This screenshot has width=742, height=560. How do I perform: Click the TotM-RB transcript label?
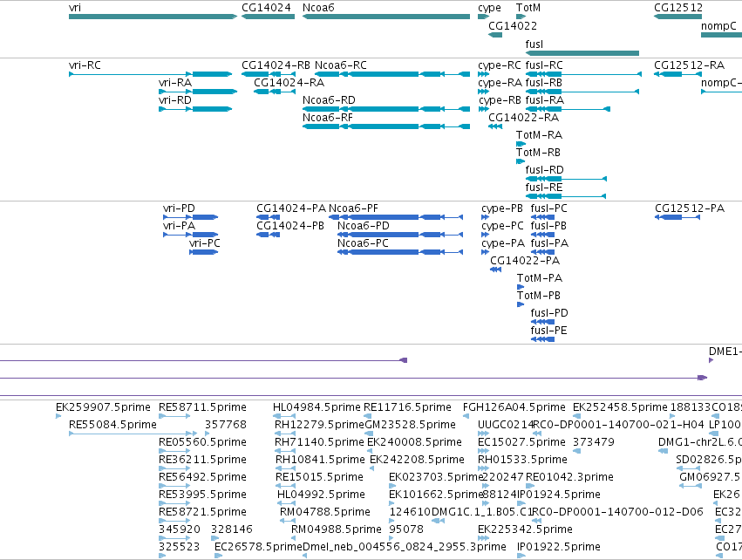[538, 153]
